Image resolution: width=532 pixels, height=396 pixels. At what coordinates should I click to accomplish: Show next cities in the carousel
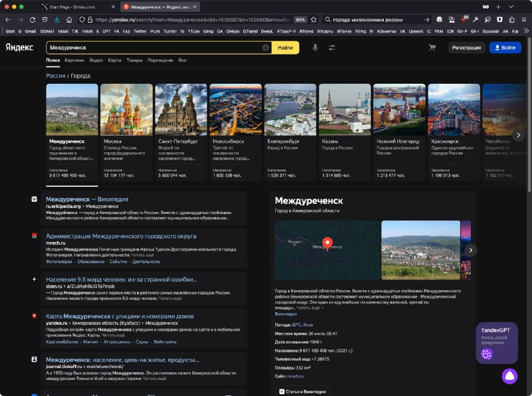tap(518, 135)
